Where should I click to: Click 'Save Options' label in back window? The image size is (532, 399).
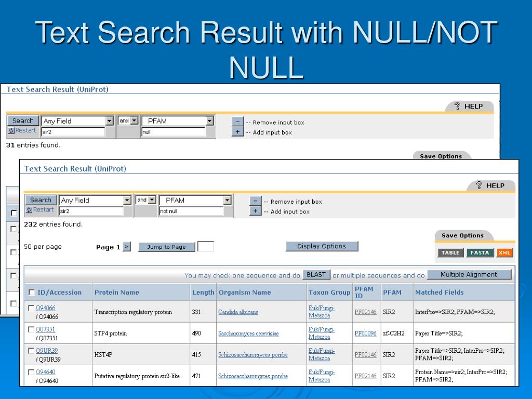[x=441, y=156]
